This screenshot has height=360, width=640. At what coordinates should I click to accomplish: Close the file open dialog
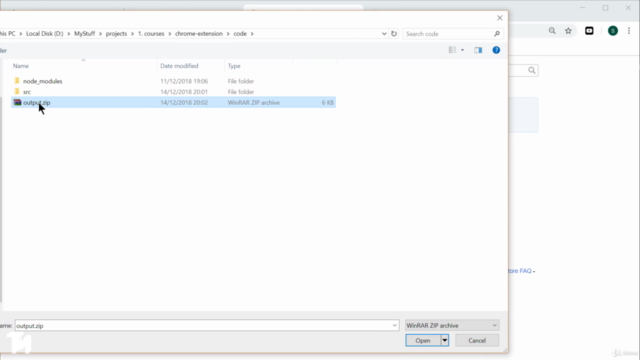pyautogui.click(x=500, y=18)
